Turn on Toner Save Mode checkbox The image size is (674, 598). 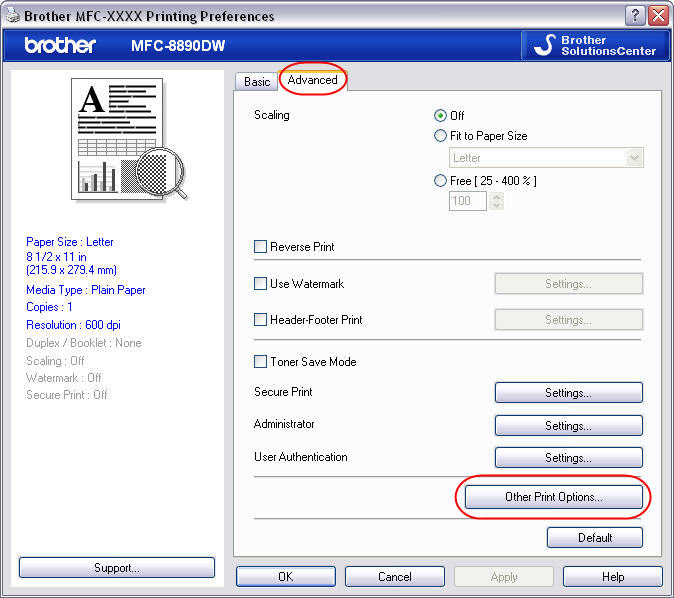261,362
